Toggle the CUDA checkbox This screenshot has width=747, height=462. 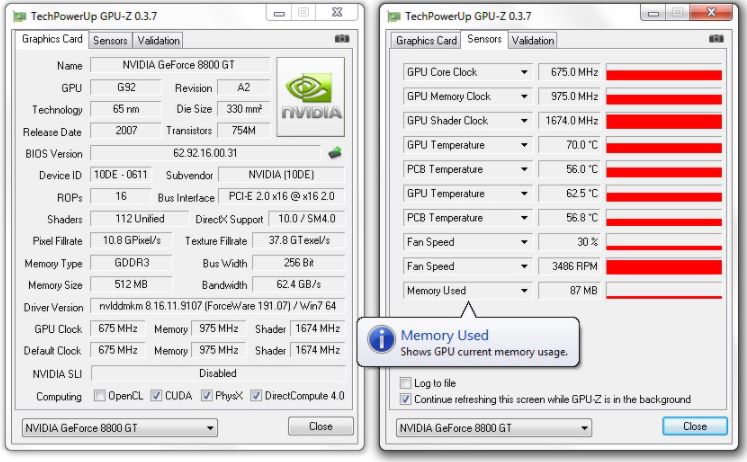click(157, 396)
